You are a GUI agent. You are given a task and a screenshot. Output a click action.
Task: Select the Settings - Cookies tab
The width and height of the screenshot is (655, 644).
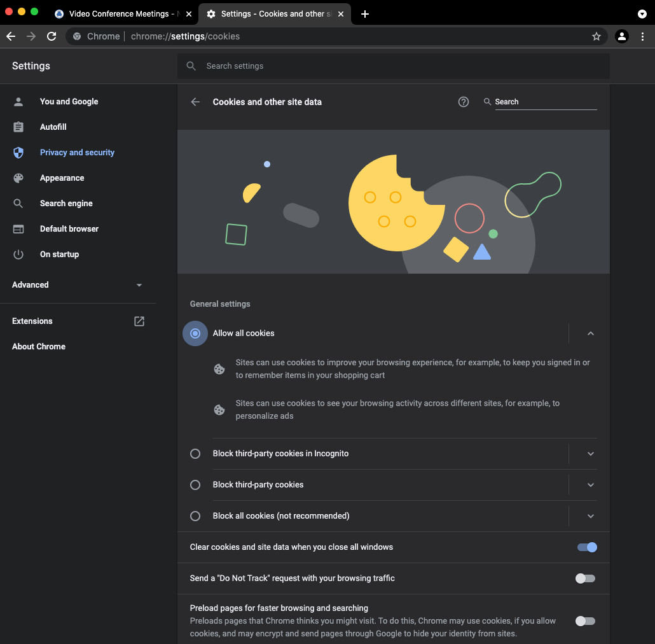(275, 14)
